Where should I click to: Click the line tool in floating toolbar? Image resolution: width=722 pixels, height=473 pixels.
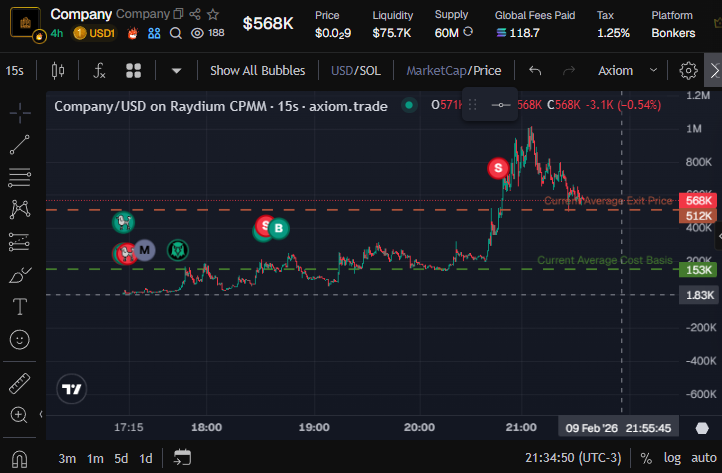click(x=501, y=105)
